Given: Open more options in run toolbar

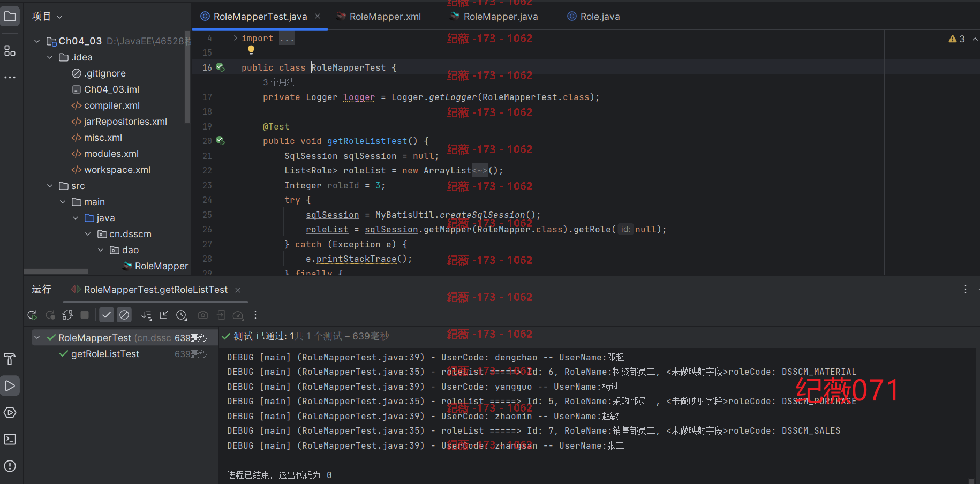Looking at the screenshot, I should coord(255,315).
